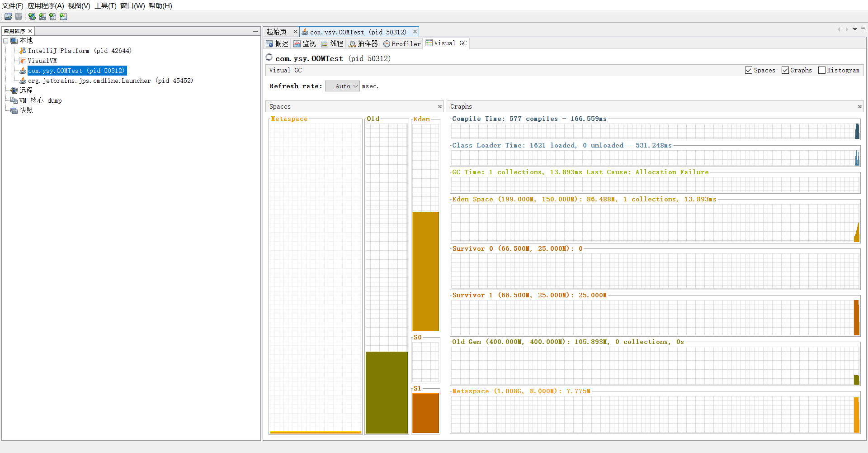
Task: Click the Survivor 1 graph heading
Action: coord(529,295)
